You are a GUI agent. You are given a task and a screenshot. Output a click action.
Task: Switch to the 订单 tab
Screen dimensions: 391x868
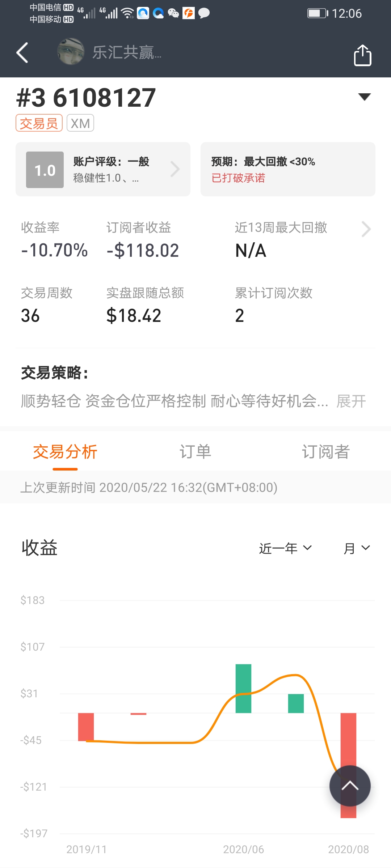point(195,452)
